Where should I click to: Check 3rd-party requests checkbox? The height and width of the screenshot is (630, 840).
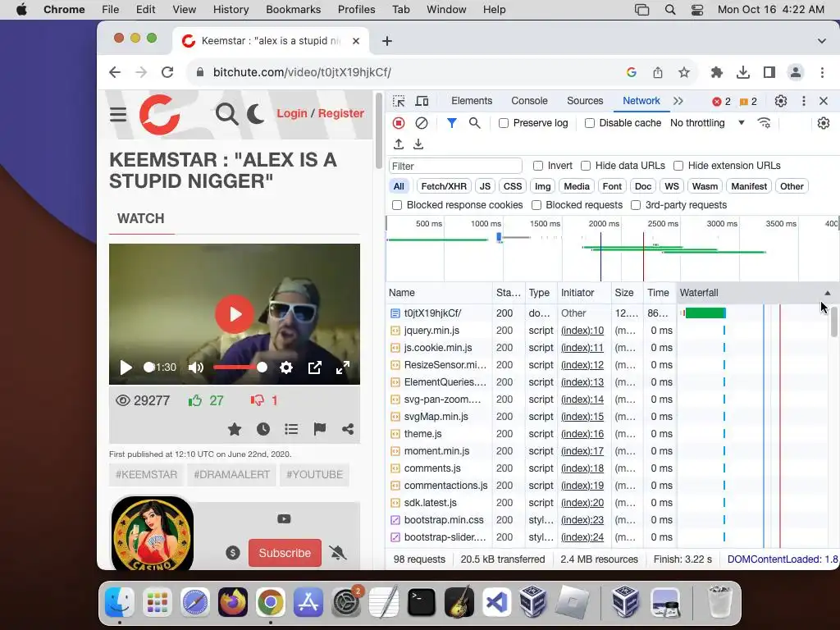coord(636,205)
